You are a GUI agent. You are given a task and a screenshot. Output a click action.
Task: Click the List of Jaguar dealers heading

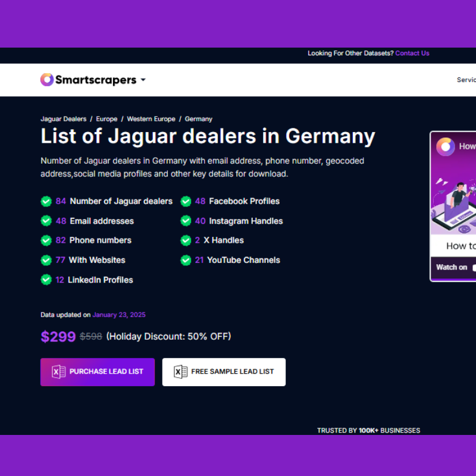[208, 136]
